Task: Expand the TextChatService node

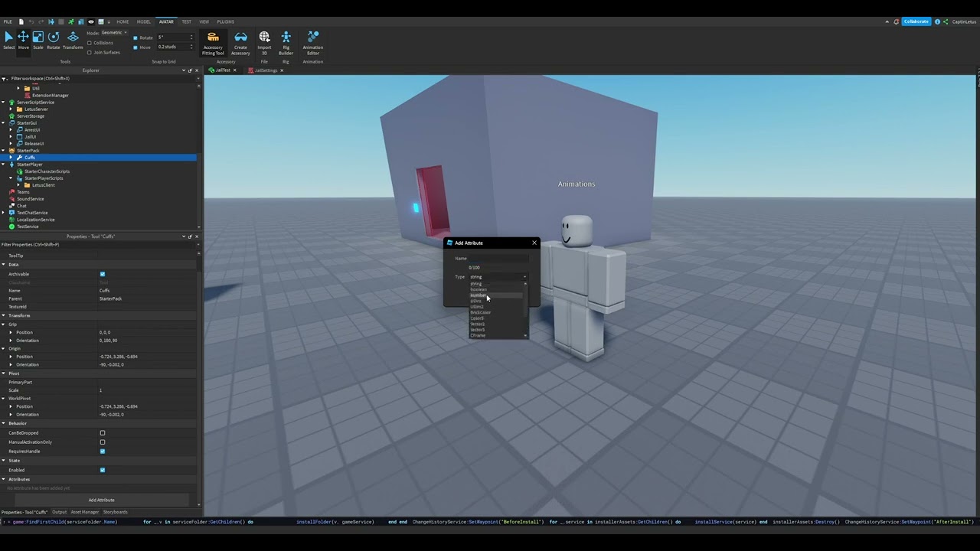Action: [3, 213]
